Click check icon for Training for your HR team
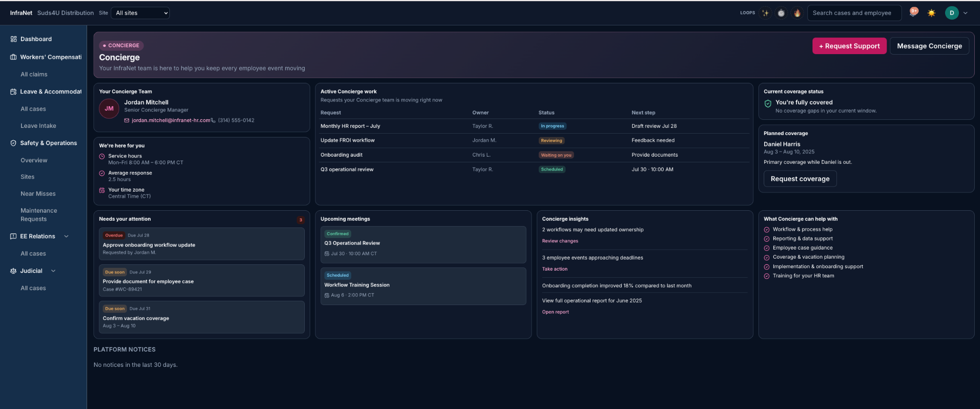The width and height of the screenshot is (980, 409). 767,276
